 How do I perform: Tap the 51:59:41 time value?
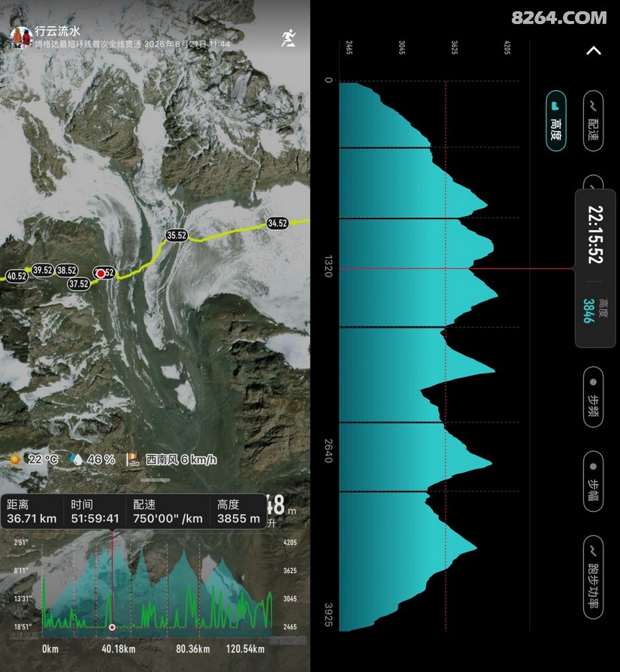(95, 519)
